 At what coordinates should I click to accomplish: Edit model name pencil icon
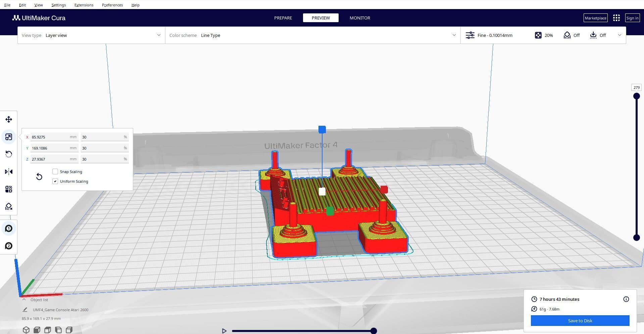[25, 310]
